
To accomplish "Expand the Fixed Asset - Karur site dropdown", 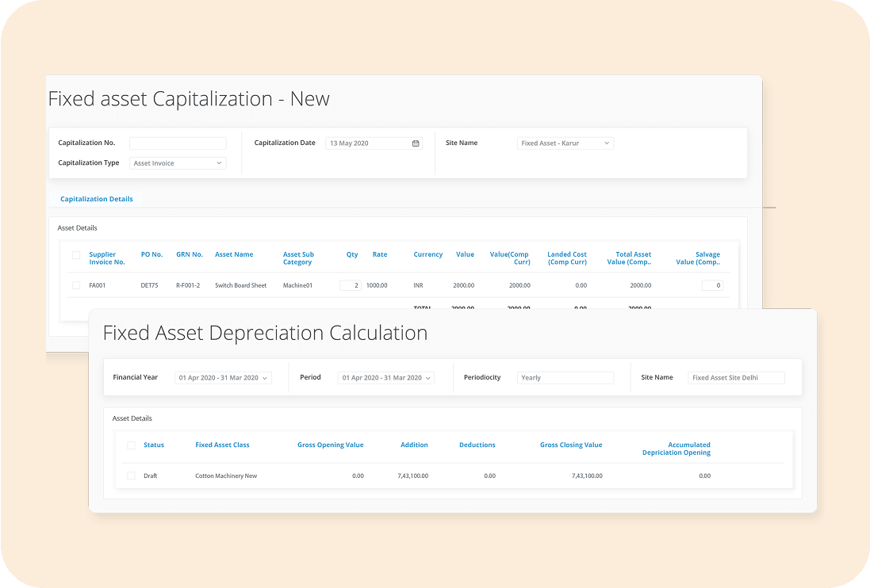I will [565, 143].
